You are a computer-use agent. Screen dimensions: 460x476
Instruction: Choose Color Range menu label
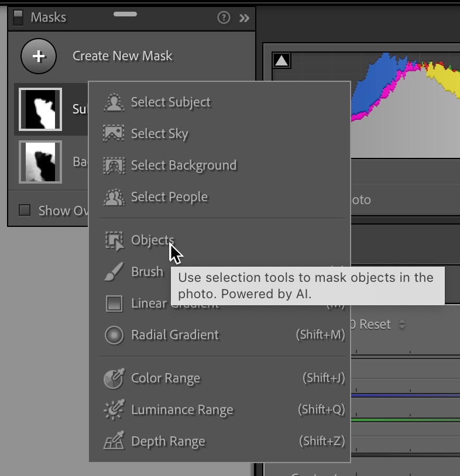pos(166,378)
